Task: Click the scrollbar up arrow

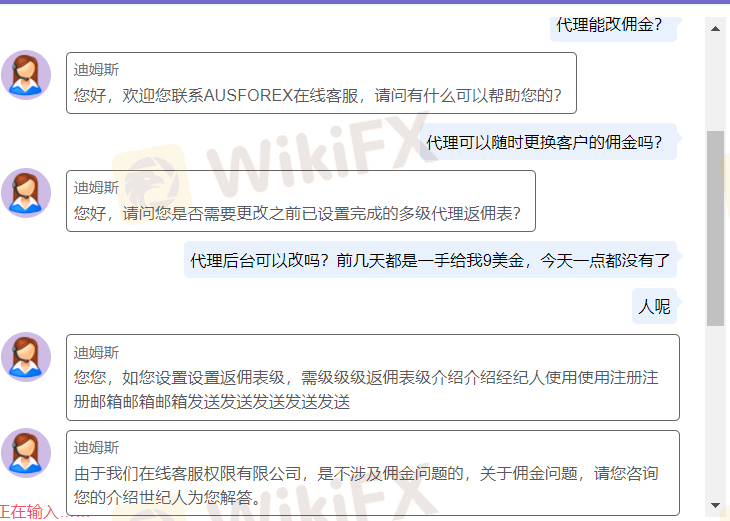Action: (x=716, y=29)
